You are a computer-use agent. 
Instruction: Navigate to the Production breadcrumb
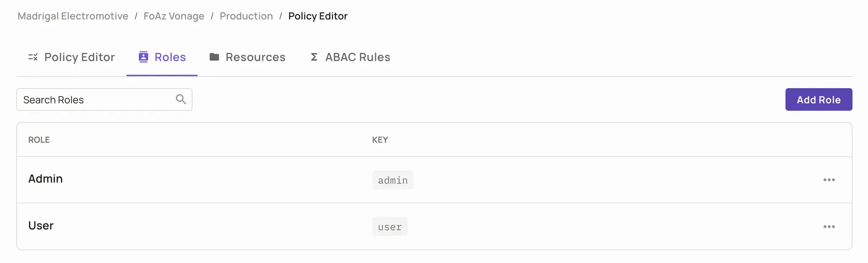pyautogui.click(x=246, y=16)
